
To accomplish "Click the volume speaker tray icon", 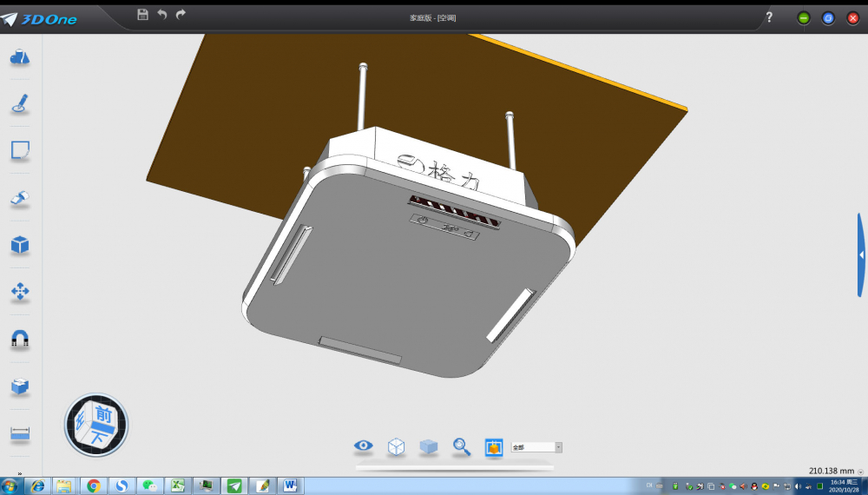I will (x=798, y=486).
